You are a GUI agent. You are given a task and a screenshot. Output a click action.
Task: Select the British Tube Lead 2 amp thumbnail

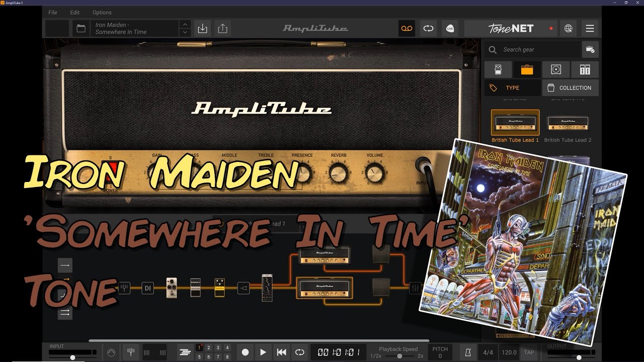568,123
